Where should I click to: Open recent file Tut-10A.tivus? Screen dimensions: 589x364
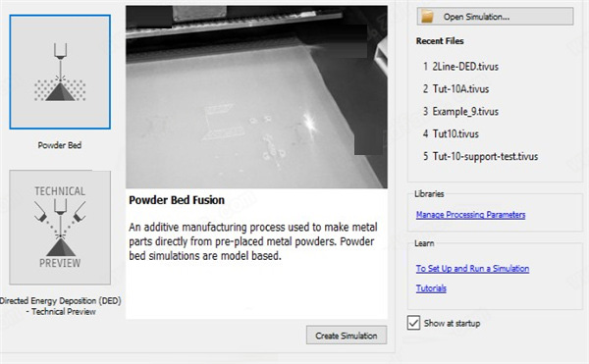pos(456,89)
